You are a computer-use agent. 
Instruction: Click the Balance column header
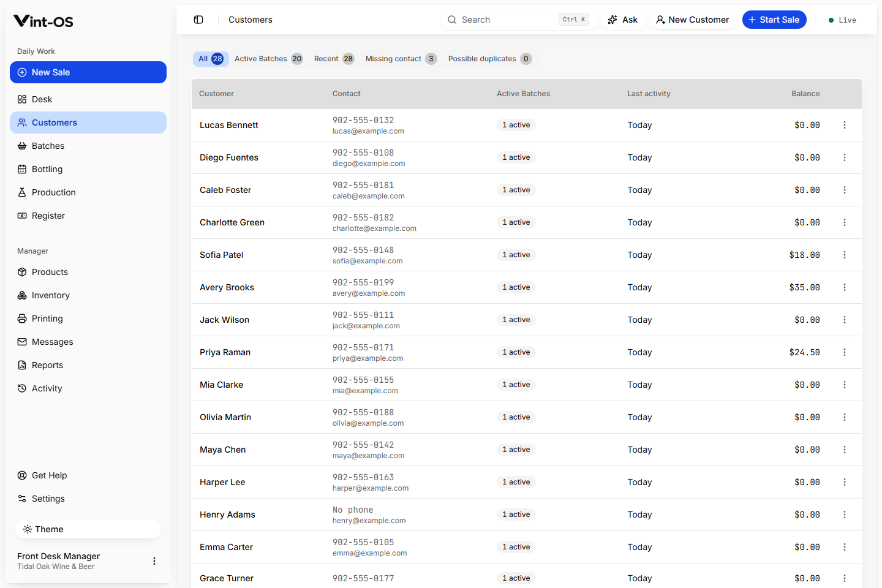click(x=805, y=94)
